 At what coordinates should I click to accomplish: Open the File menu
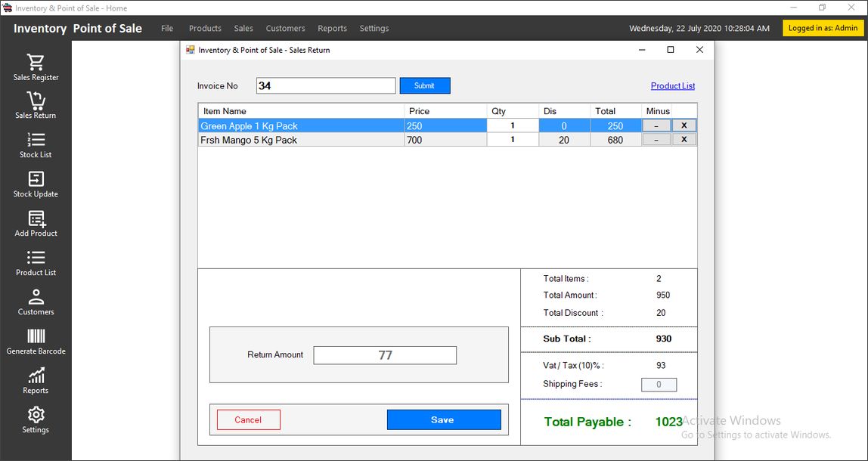click(167, 29)
